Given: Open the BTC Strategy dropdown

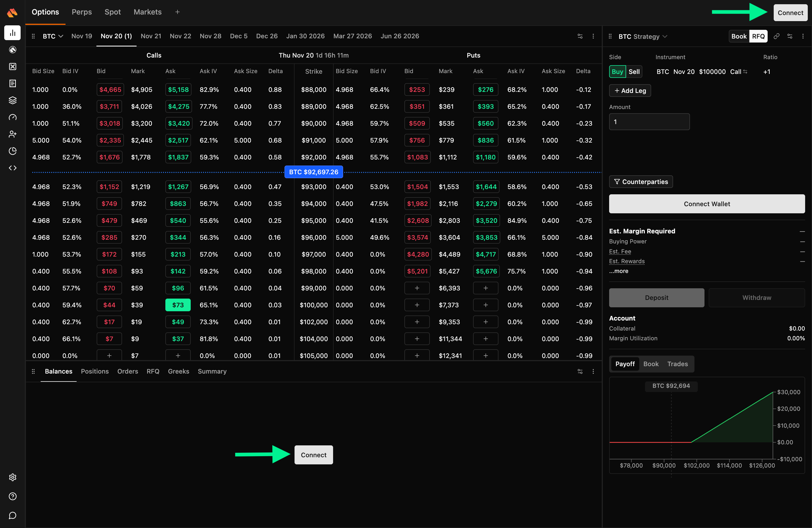Looking at the screenshot, I should tap(642, 36).
